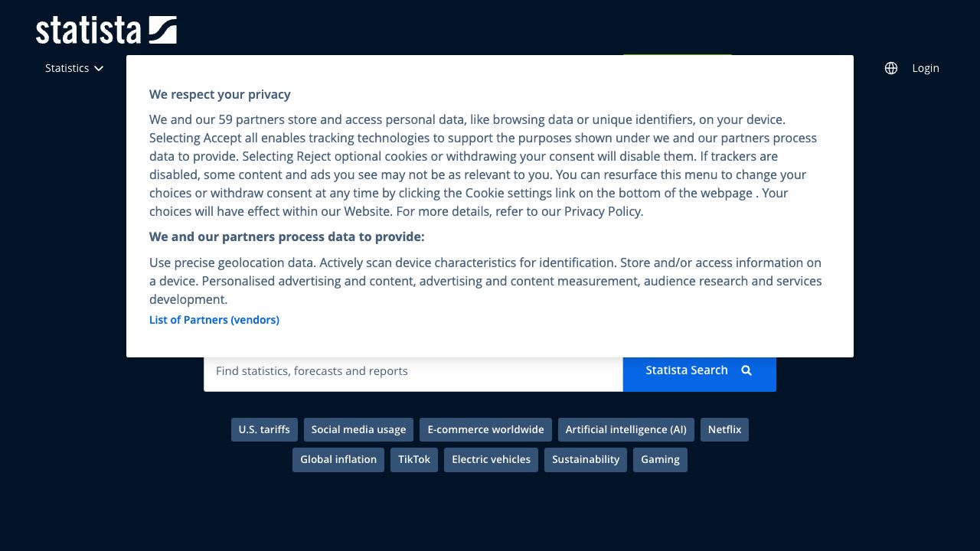The height and width of the screenshot is (551, 980).
Task: Choose the Electric vehicles tag
Action: 491,459
